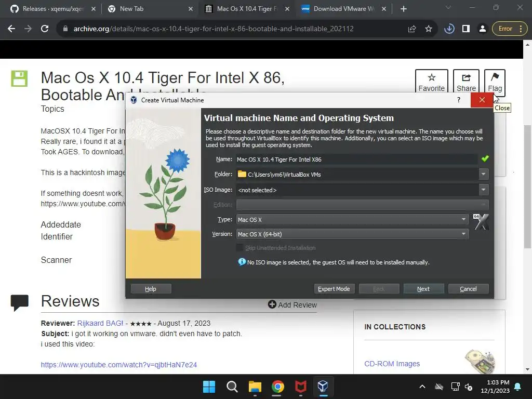The width and height of the screenshot is (532, 399).
Task: Click the page vertical scrollbar
Action: (x=527, y=187)
